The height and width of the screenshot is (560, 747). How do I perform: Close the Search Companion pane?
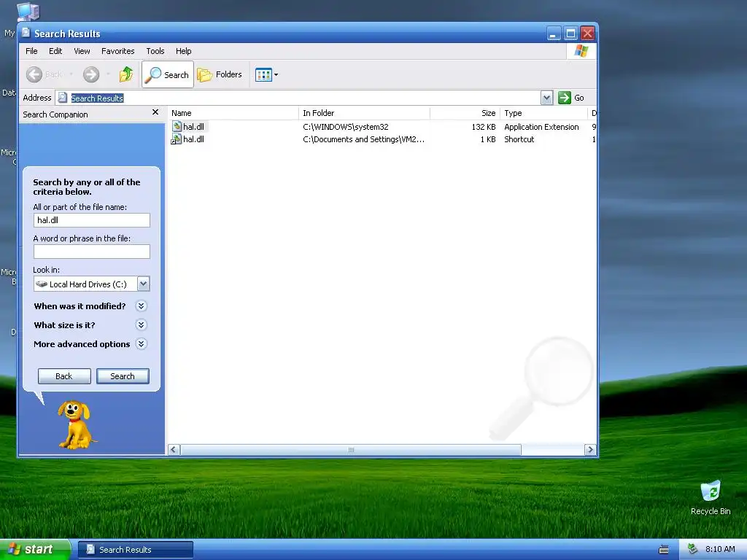(155, 112)
